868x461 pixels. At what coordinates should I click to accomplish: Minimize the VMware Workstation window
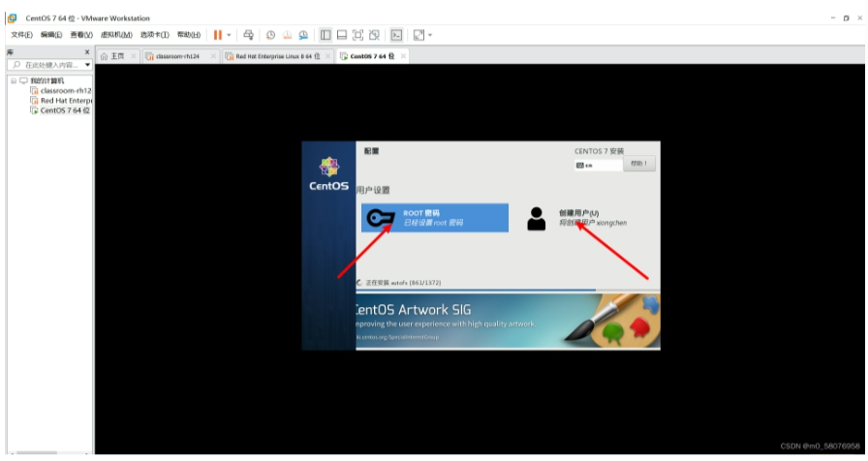832,17
